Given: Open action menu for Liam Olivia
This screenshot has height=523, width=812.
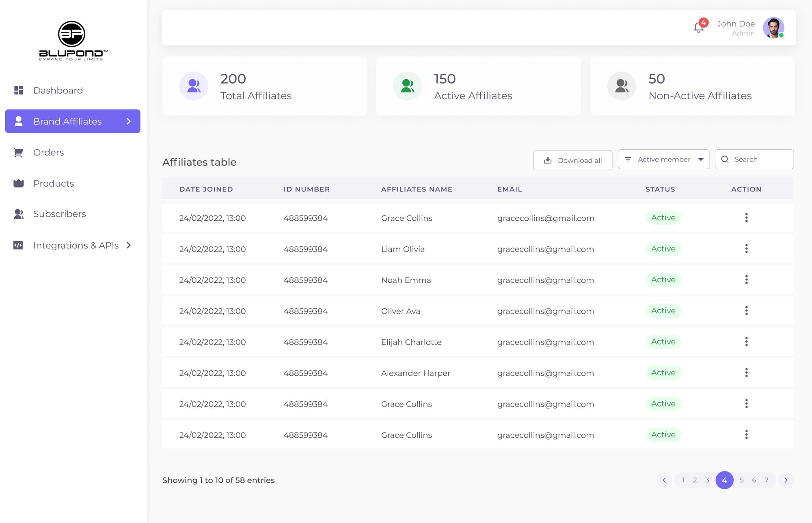Looking at the screenshot, I should click(x=746, y=249).
